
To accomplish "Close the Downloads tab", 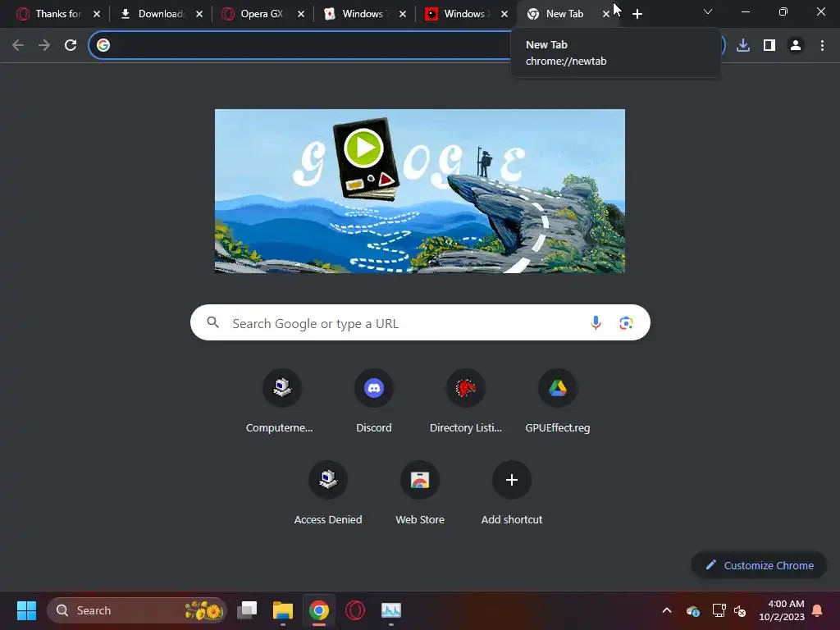I will [199, 14].
